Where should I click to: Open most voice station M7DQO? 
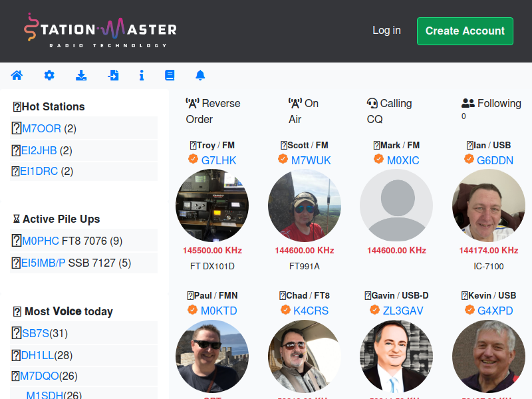[39, 376]
